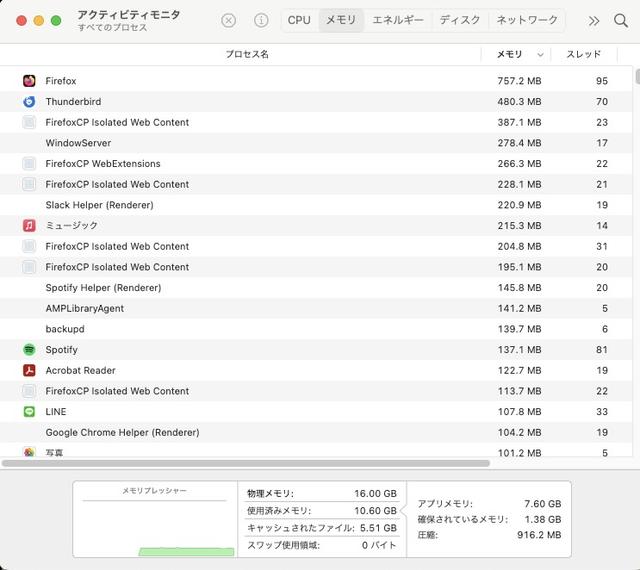Select the WindowServer process row
The height and width of the screenshot is (570, 640).
[x=316, y=143]
